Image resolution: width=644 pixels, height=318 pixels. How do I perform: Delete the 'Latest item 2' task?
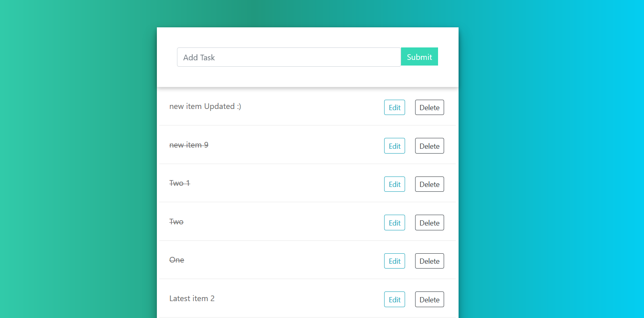(429, 300)
